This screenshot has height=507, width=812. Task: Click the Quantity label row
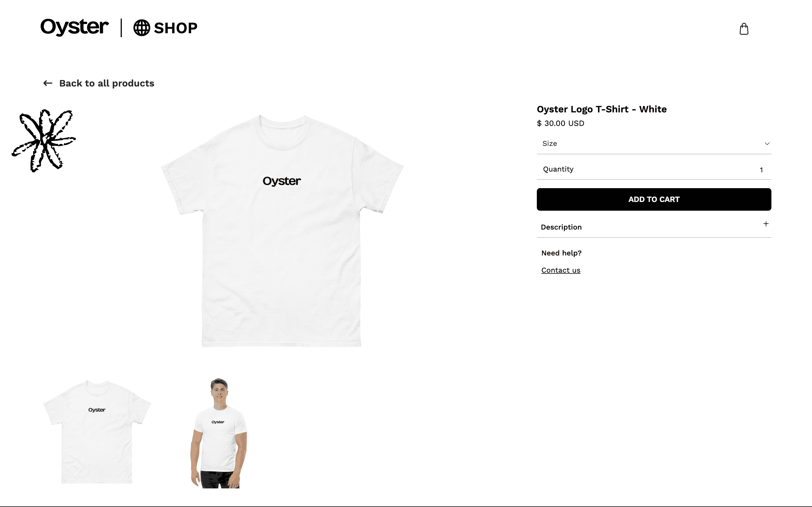tap(654, 169)
